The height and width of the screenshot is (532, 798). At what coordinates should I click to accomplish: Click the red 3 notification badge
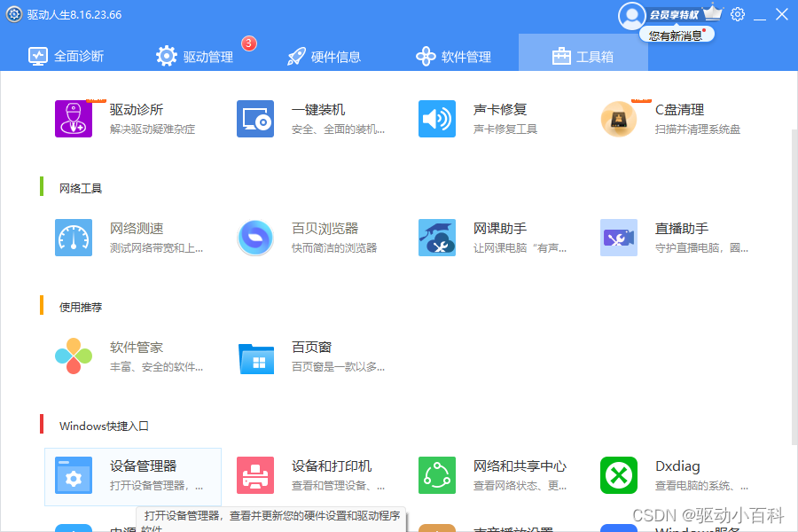pyautogui.click(x=249, y=43)
